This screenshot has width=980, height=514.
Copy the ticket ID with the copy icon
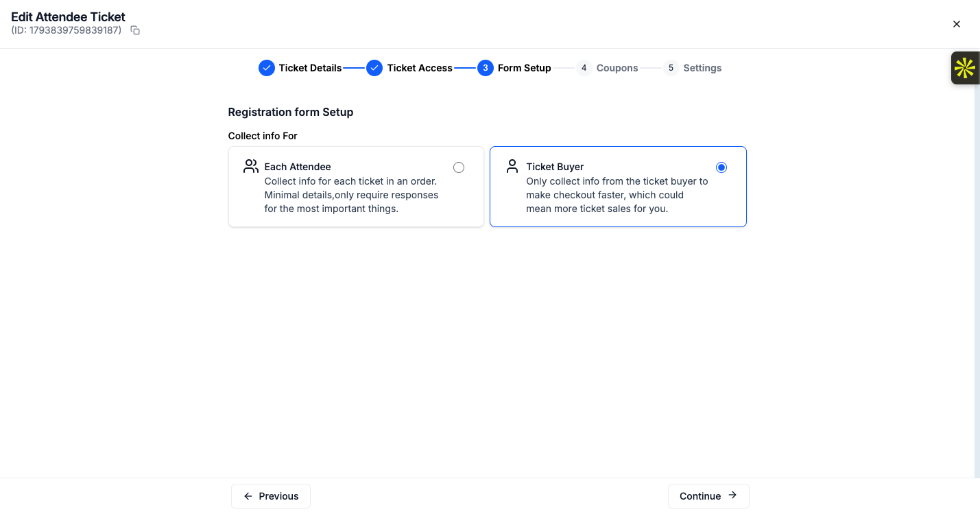(x=135, y=30)
